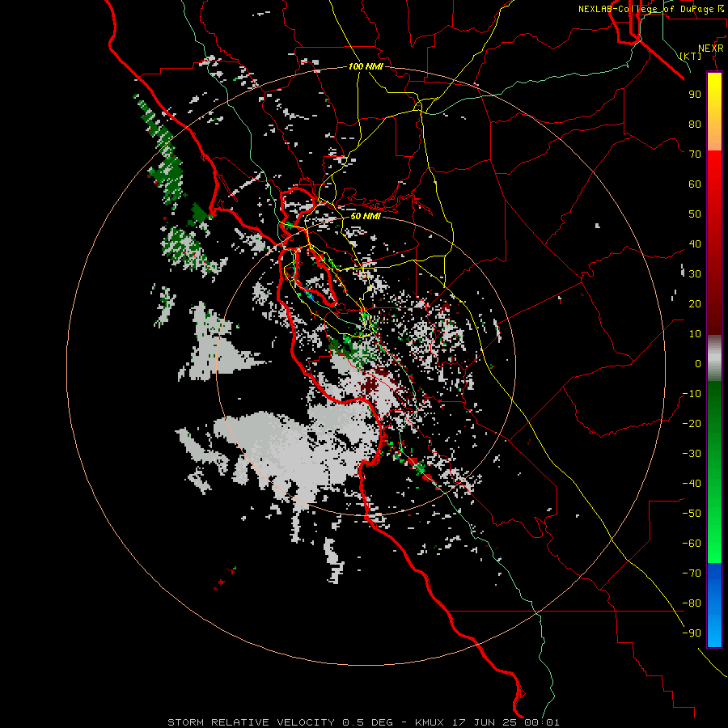The width and height of the screenshot is (728, 728).
Task: Click the -40 scale value
Action: 692,484
